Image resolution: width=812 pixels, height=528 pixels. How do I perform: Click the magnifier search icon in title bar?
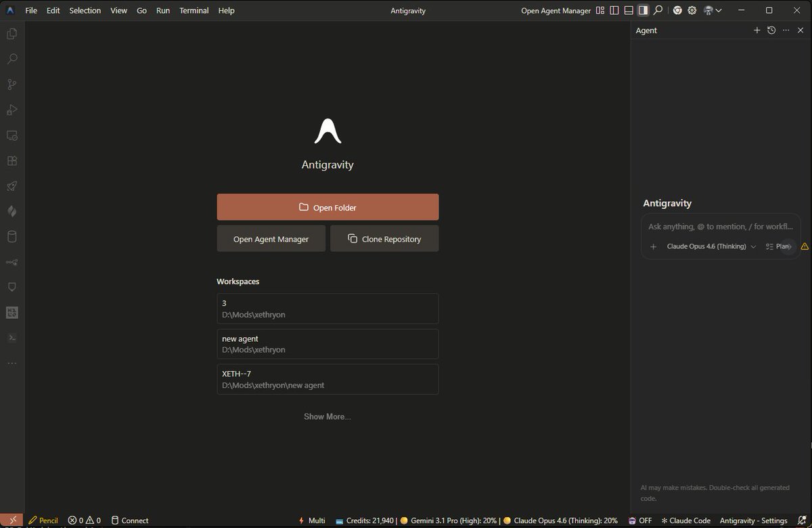click(x=658, y=10)
